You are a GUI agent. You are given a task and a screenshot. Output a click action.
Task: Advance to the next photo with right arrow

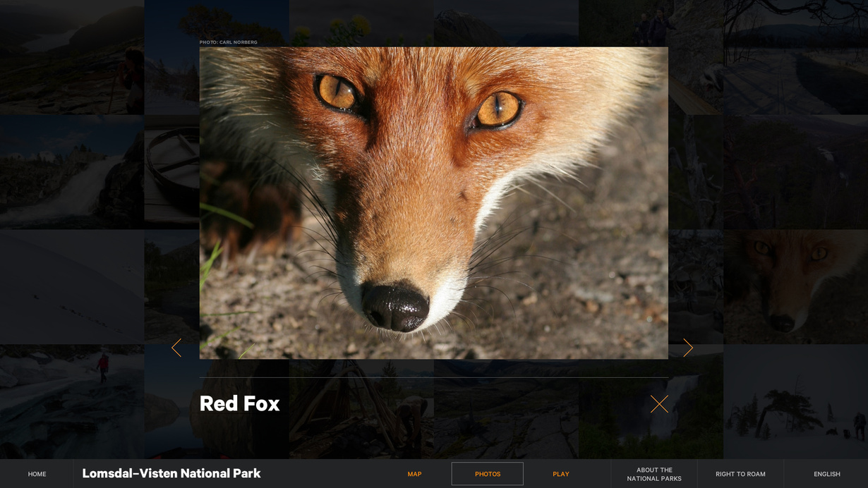(687, 348)
